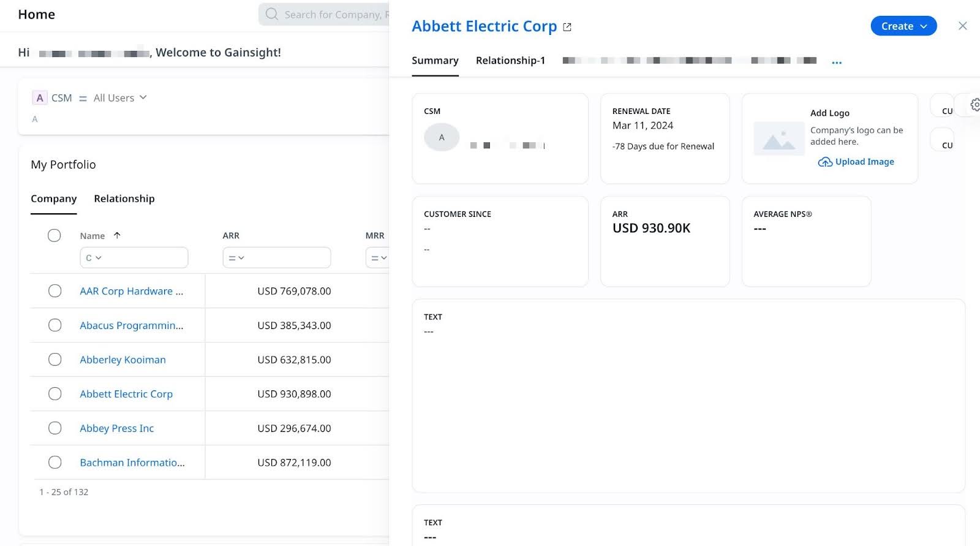Open the Abberley Kooiman link
The image size is (980, 546).
pyautogui.click(x=123, y=360)
